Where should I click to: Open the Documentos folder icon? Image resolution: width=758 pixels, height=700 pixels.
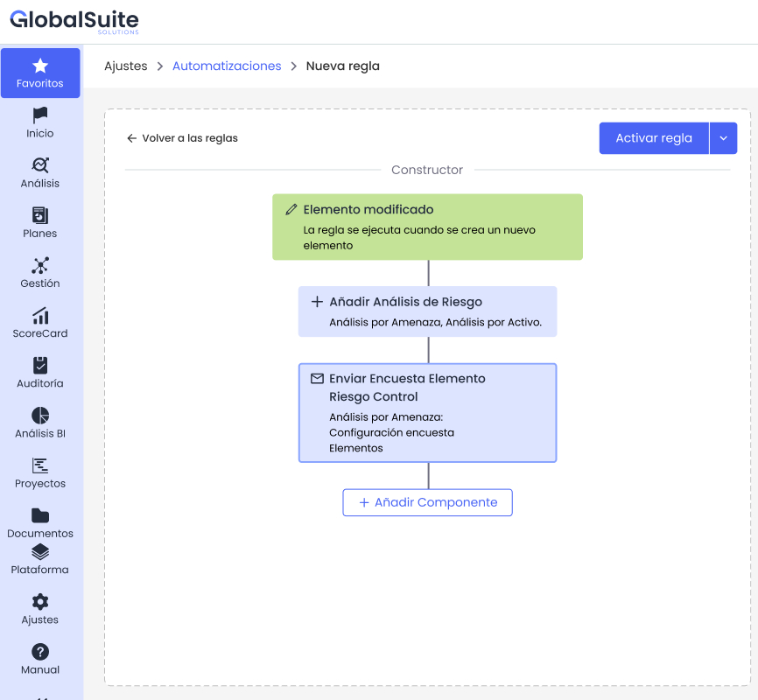pos(40,516)
